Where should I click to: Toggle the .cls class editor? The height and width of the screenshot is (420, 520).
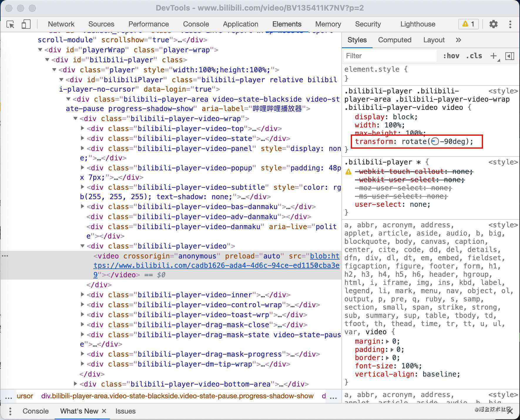click(474, 56)
